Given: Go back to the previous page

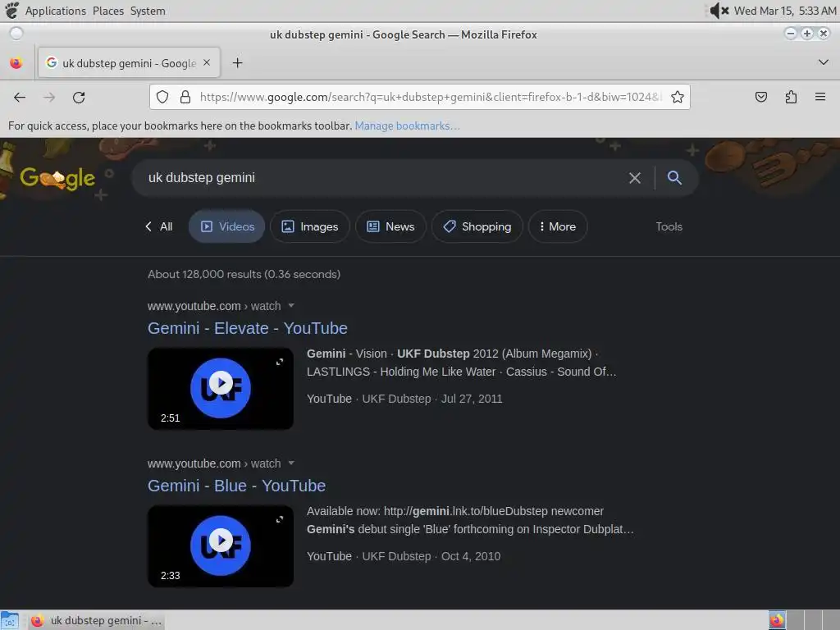Looking at the screenshot, I should [20, 97].
